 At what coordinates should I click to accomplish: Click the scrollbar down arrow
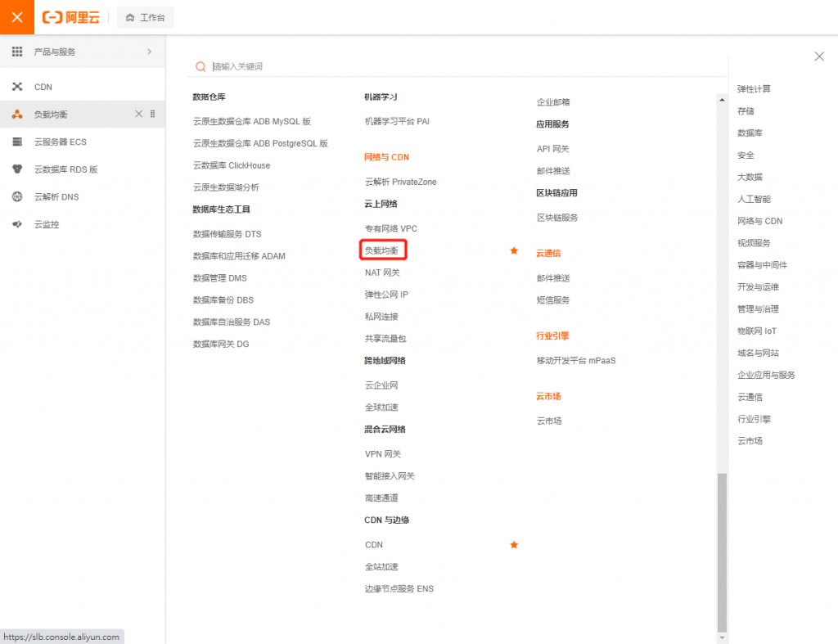click(722, 637)
